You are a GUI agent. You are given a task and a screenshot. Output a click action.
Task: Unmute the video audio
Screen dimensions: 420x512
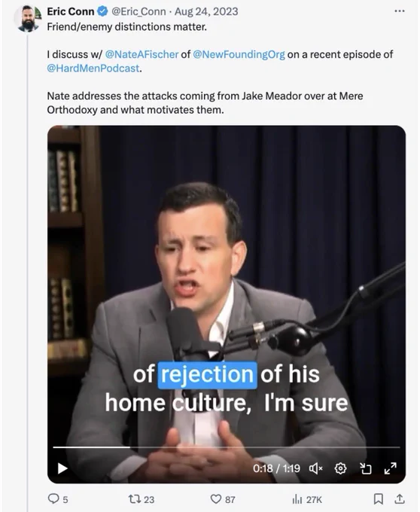315,468
